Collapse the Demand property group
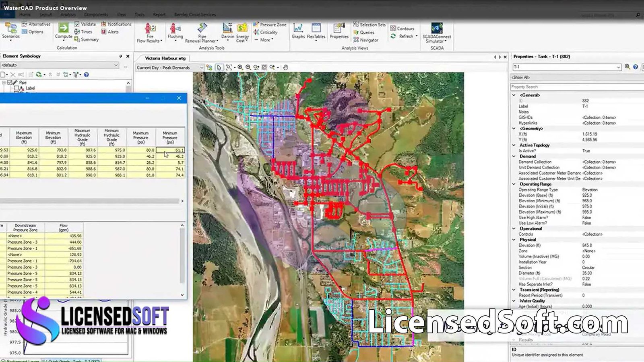The width and height of the screenshot is (644, 362). [514, 156]
